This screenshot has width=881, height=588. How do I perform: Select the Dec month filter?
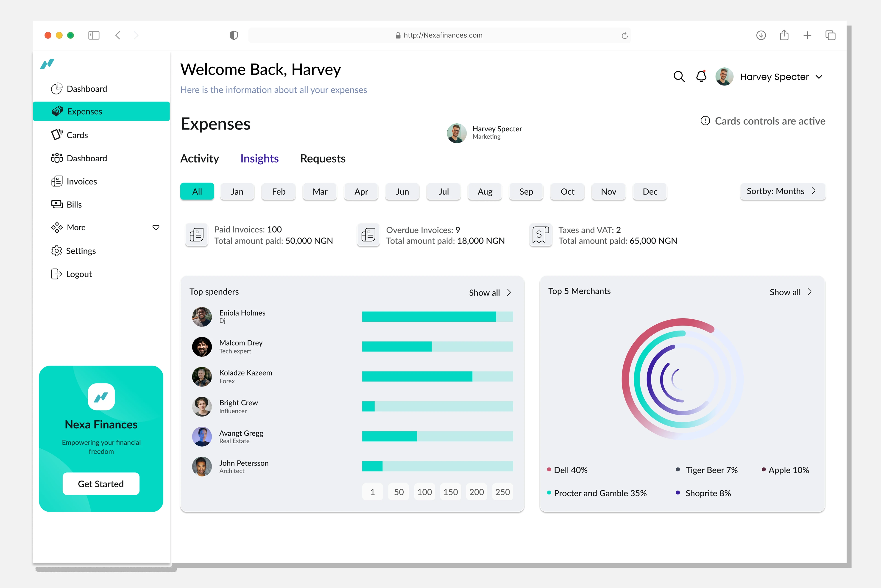pyautogui.click(x=650, y=192)
